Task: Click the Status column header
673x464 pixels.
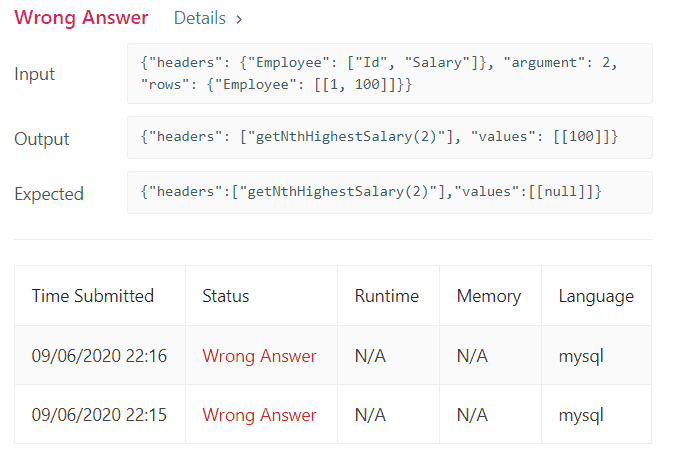Action: (x=226, y=296)
